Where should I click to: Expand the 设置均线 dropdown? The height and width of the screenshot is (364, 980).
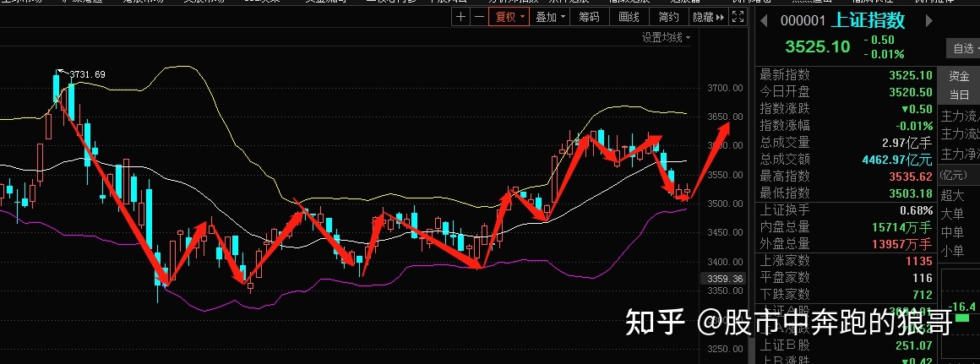coord(667,37)
